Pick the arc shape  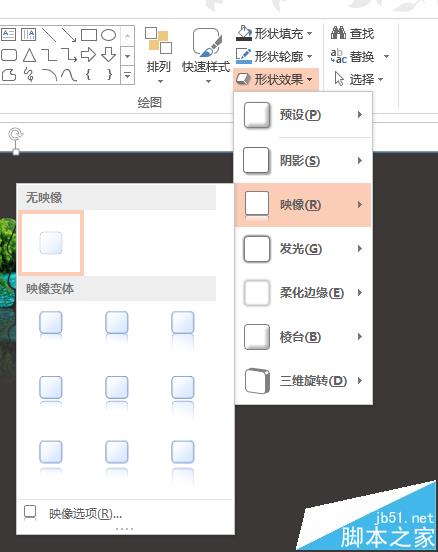point(49,75)
